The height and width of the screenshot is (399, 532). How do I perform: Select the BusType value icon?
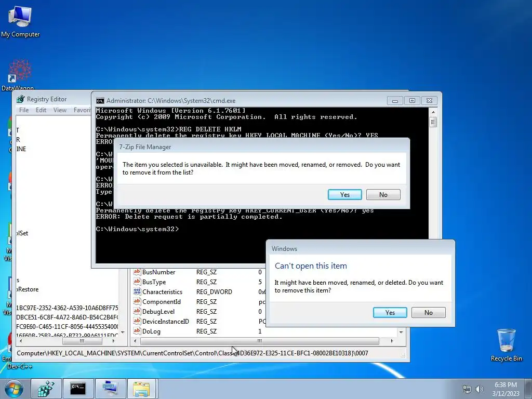tap(137, 282)
